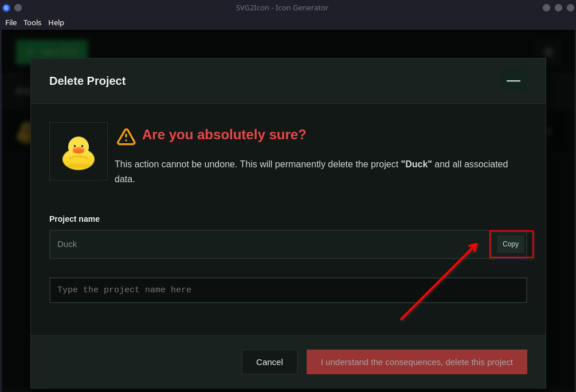Open the Help menu
This screenshot has height=392, width=576.
pos(56,22)
